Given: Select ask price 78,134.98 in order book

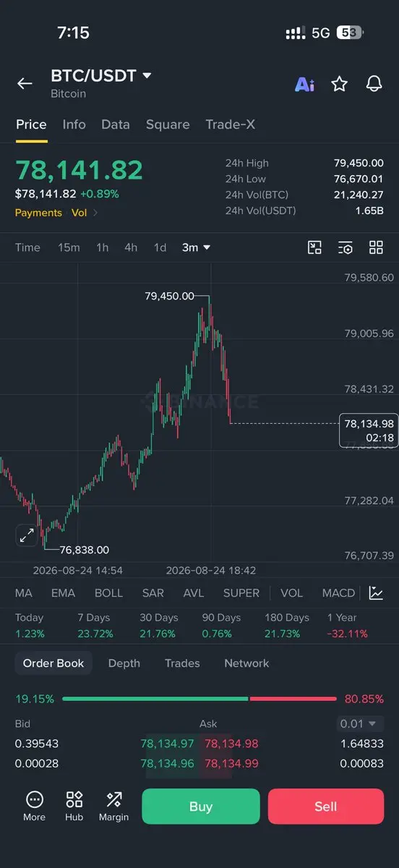Looking at the screenshot, I should point(231,744).
